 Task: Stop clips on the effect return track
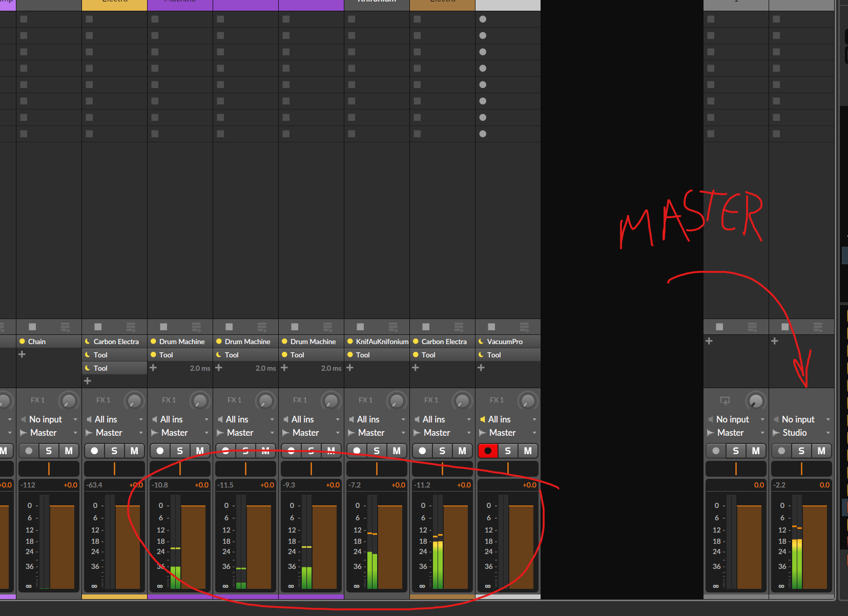[719, 327]
